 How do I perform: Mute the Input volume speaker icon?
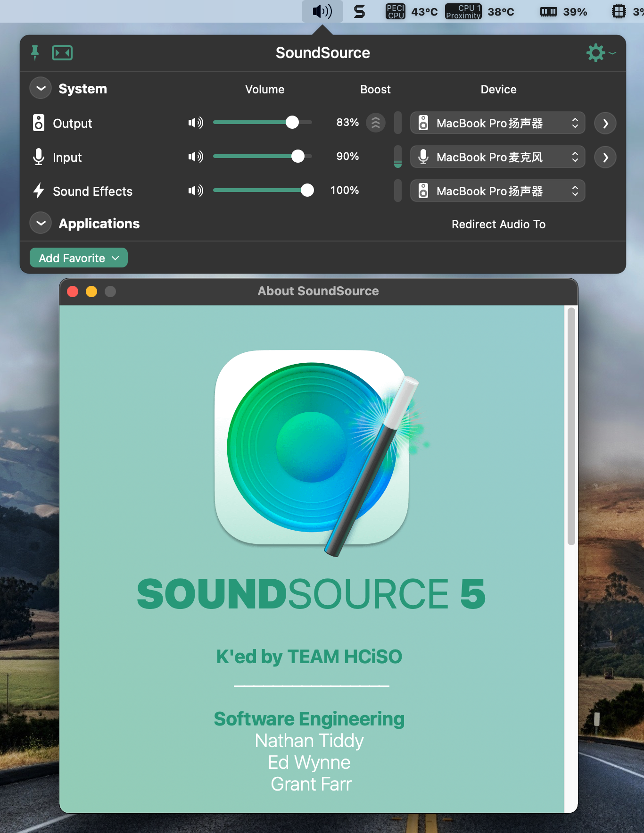(x=196, y=157)
